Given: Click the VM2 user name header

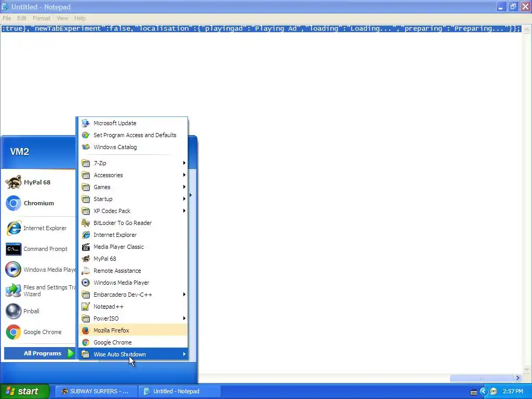Looking at the screenshot, I should [20, 152].
